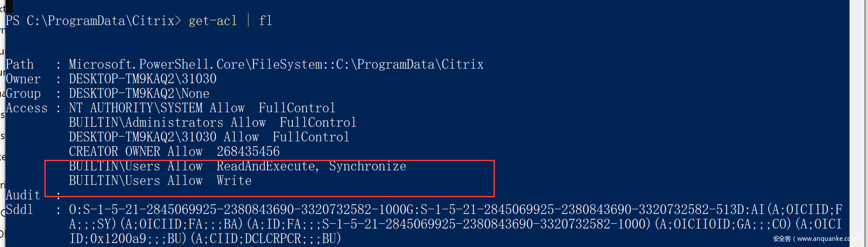Open the www.anquanke.com watermark link
Viewport: 868px width, 247px height.
pyautogui.click(x=814, y=239)
